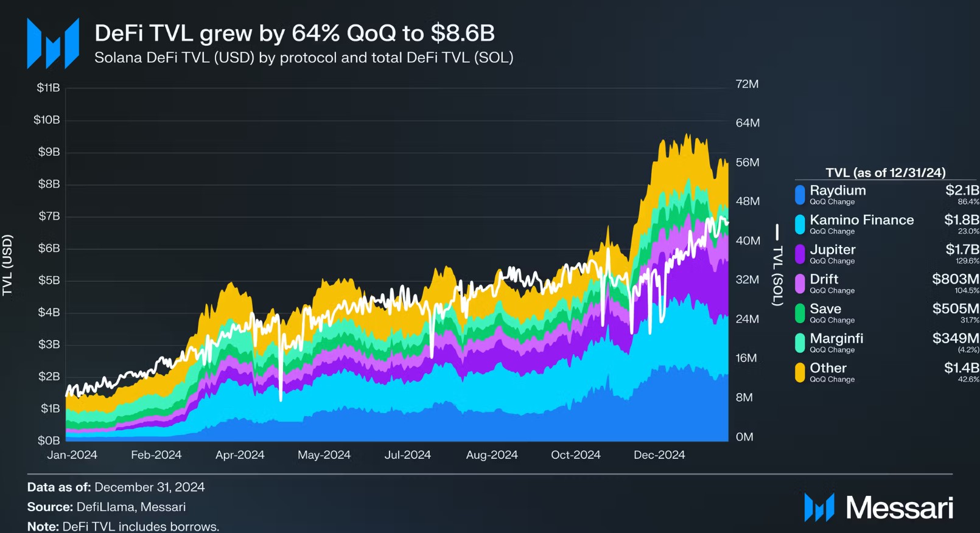
Task: Select the Drift light purple legend marker
Action: tap(800, 284)
